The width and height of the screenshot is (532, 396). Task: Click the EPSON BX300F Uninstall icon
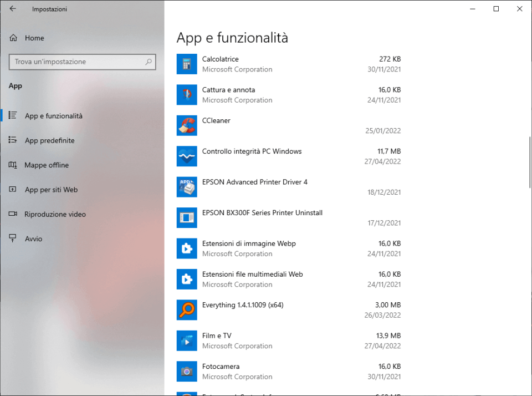[x=187, y=218]
